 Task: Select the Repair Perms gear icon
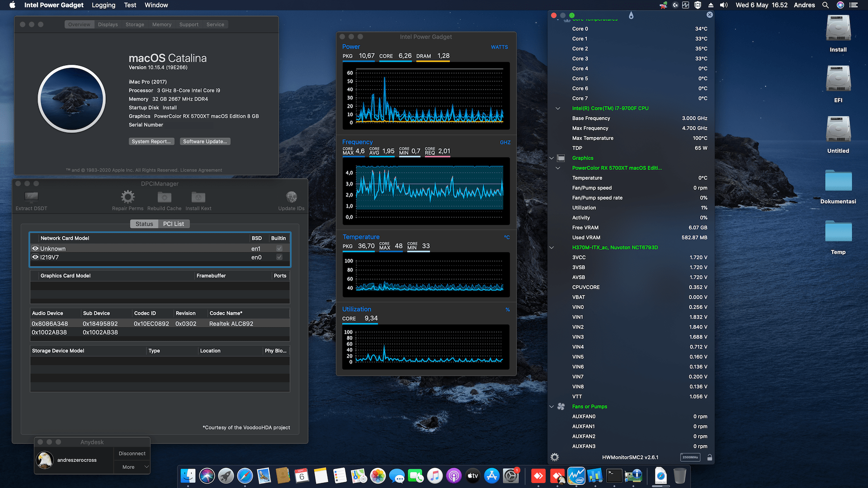coord(127,197)
